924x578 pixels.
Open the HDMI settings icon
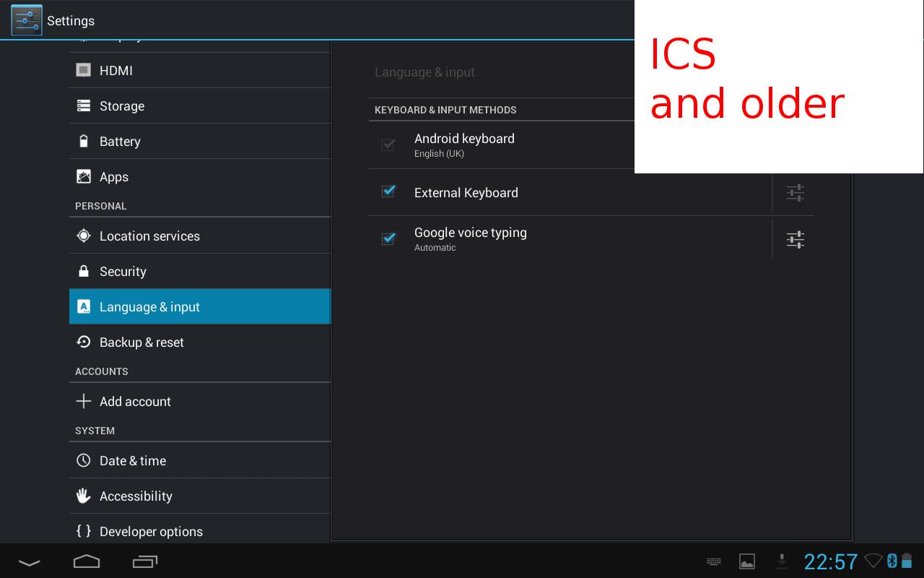[x=83, y=70]
